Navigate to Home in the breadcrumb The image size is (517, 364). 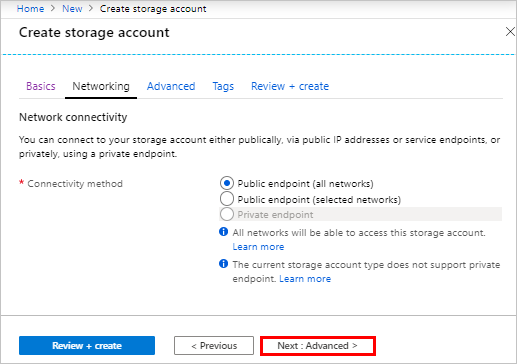click(30, 9)
